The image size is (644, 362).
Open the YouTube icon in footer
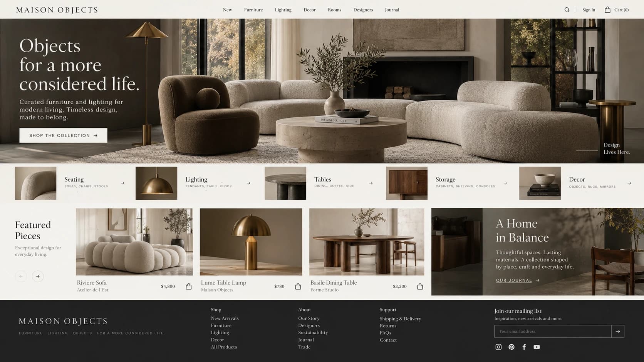[x=537, y=347]
